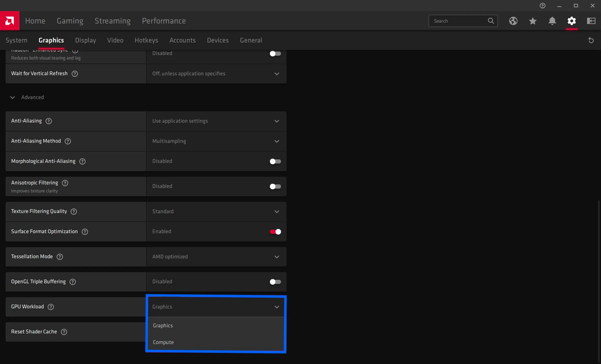The width and height of the screenshot is (601, 364).
Task: Enable OpenGL Triple Buffering
Action: (275, 282)
